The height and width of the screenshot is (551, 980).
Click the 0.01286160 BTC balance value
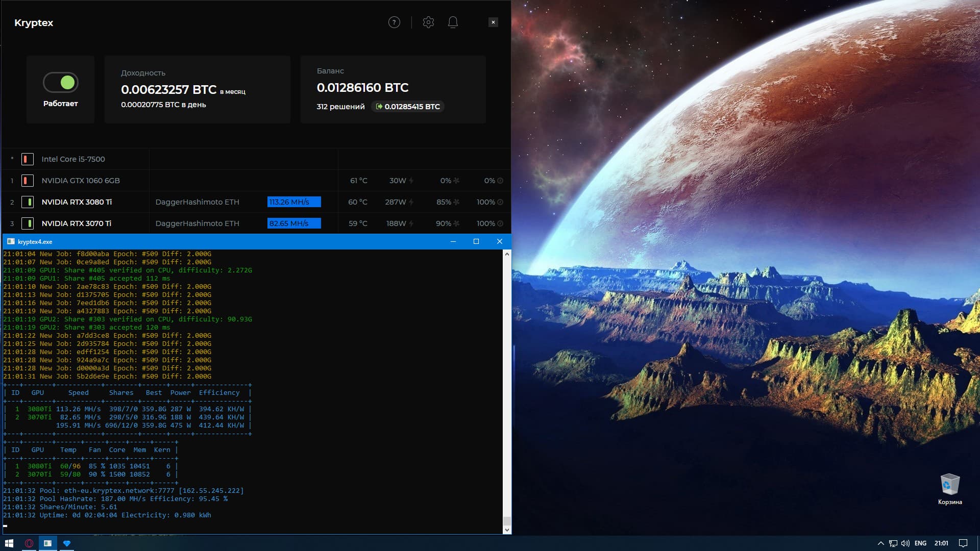(x=362, y=88)
